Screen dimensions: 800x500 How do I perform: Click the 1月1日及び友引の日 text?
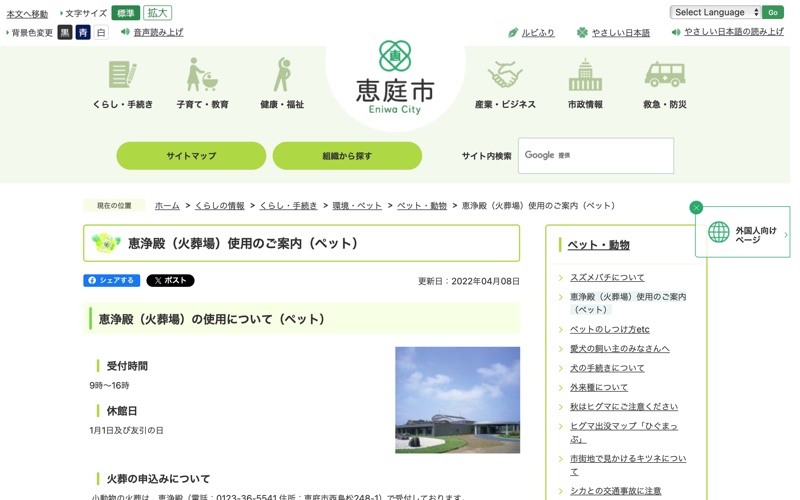point(127,430)
